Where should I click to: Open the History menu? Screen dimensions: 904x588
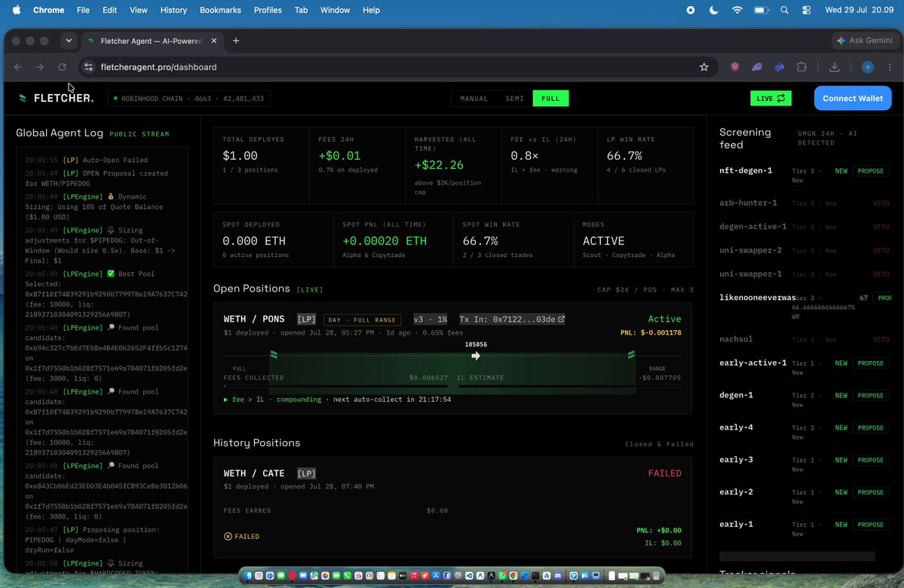pyautogui.click(x=173, y=10)
